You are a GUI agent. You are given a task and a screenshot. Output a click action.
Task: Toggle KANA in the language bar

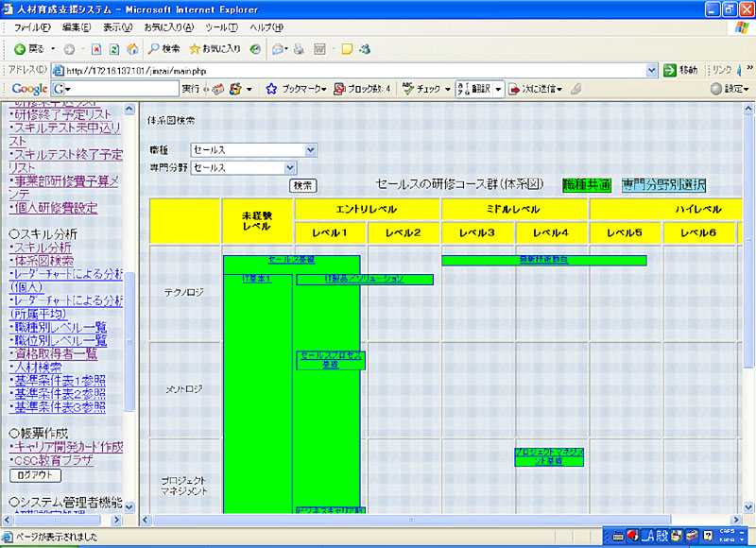point(727,539)
